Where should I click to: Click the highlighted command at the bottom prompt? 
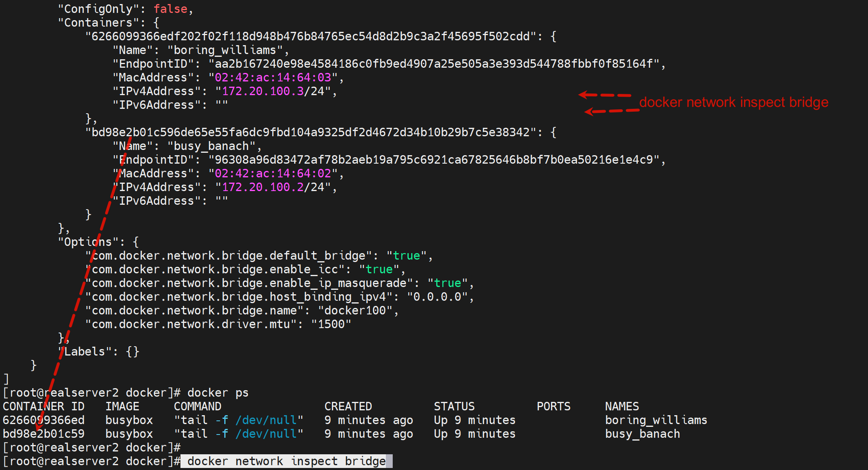pos(286,461)
